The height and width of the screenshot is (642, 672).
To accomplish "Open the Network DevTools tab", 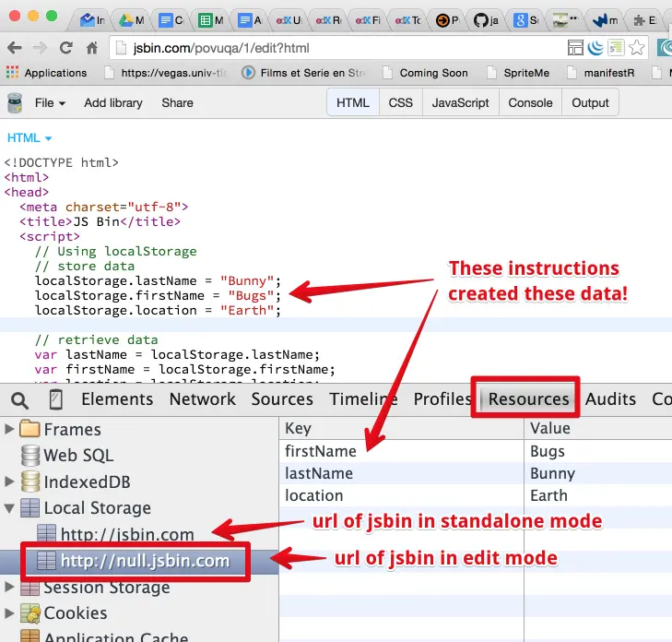I will [202, 399].
